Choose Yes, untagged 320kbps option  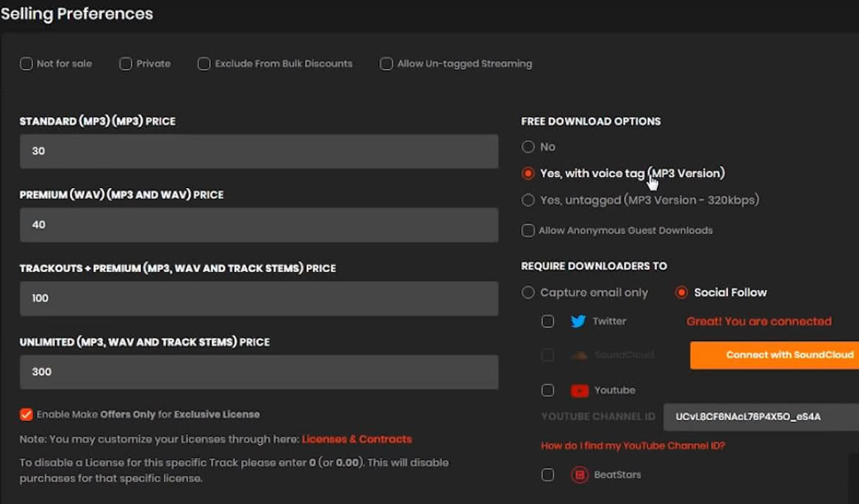[x=528, y=200]
